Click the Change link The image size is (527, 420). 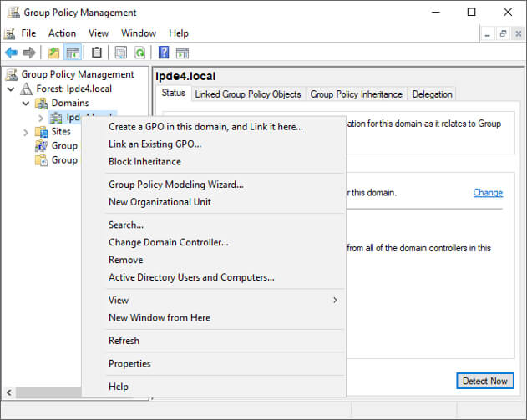[x=488, y=193]
